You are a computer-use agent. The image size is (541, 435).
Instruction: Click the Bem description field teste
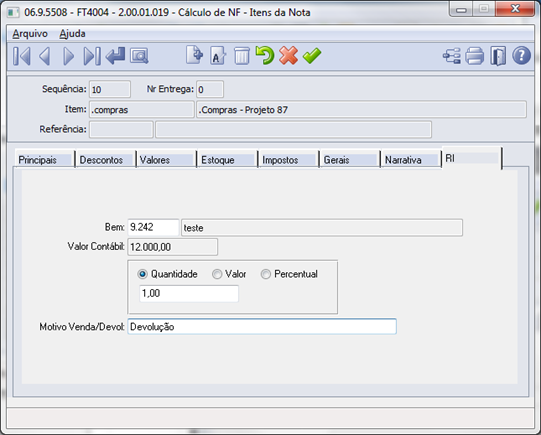322,228
